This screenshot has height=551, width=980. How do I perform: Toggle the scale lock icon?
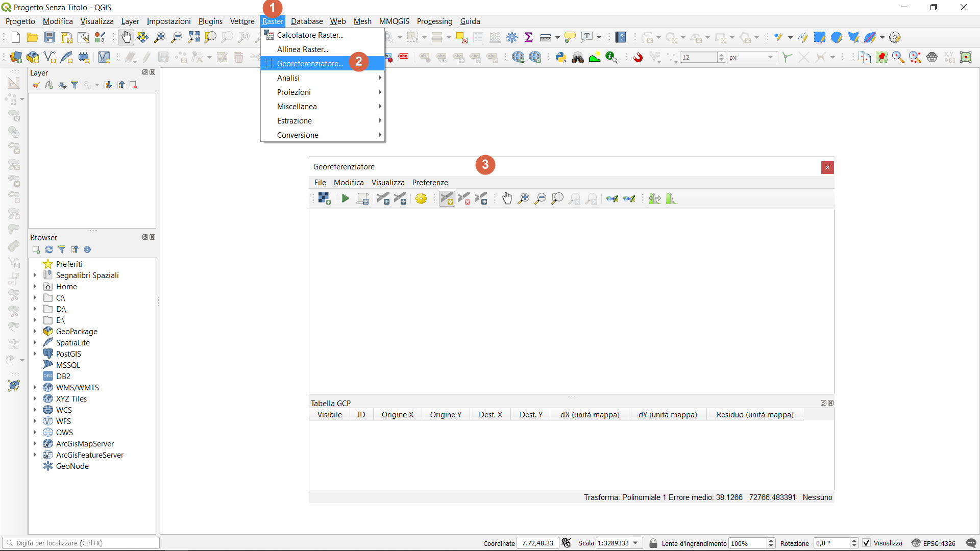[x=653, y=543]
